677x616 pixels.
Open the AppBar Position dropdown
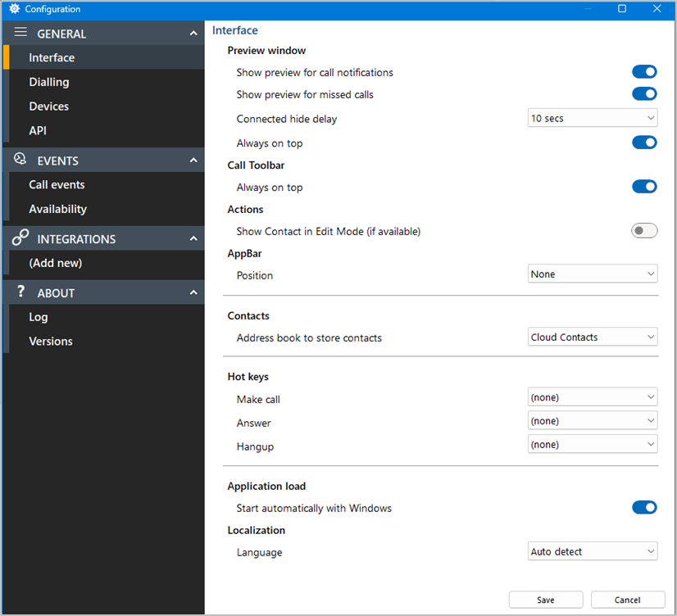[x=593, y=274]
